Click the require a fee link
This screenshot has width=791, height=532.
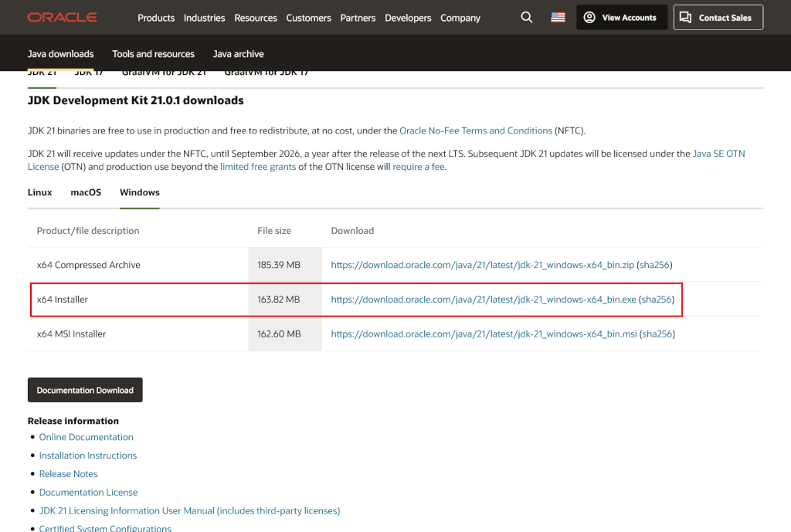tap(419, 167)
